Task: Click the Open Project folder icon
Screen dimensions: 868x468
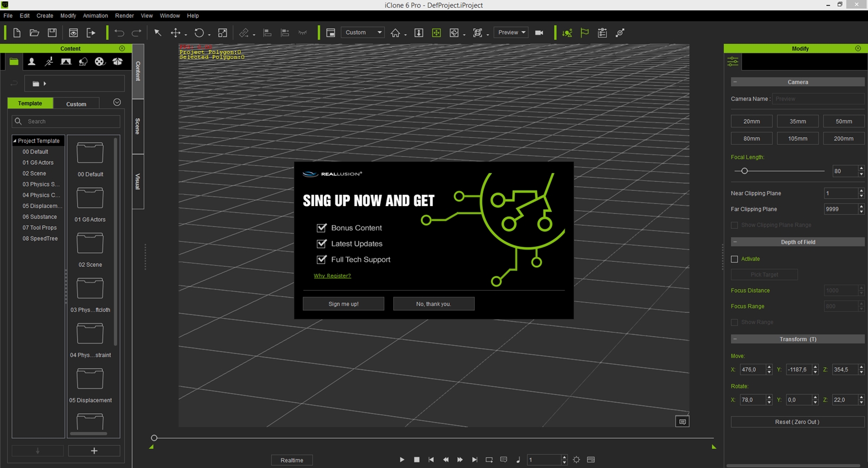Action: pos(34,33)
